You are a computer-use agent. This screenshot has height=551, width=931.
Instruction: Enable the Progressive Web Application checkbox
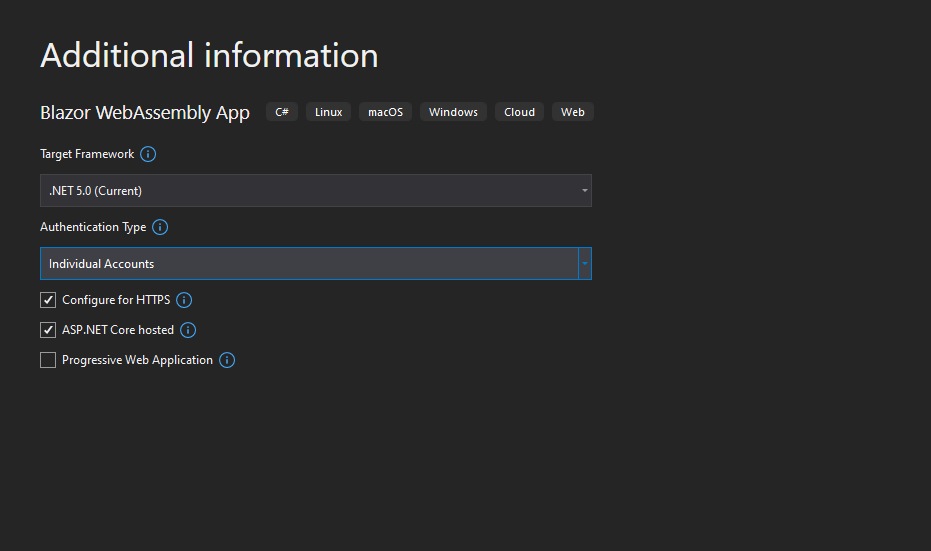48,360
